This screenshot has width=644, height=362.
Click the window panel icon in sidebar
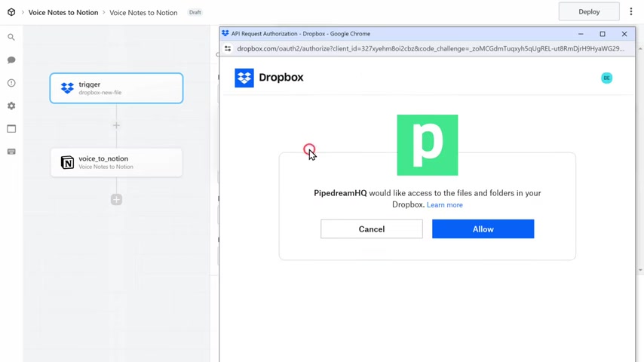pos(11,129)
